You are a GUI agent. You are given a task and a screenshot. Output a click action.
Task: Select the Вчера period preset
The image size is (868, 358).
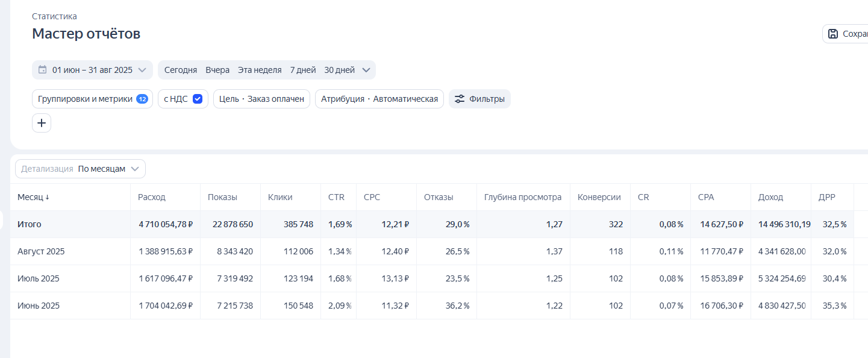pos(217,70)
